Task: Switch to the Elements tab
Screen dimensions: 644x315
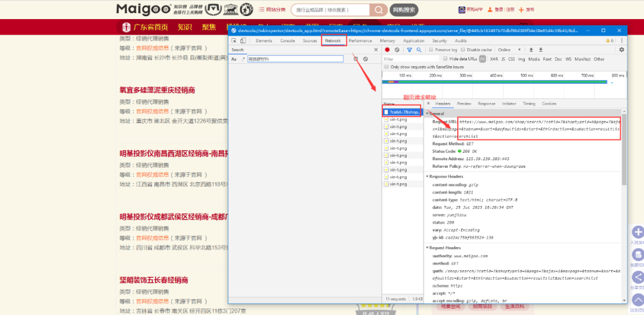Action: click(264, 40)
